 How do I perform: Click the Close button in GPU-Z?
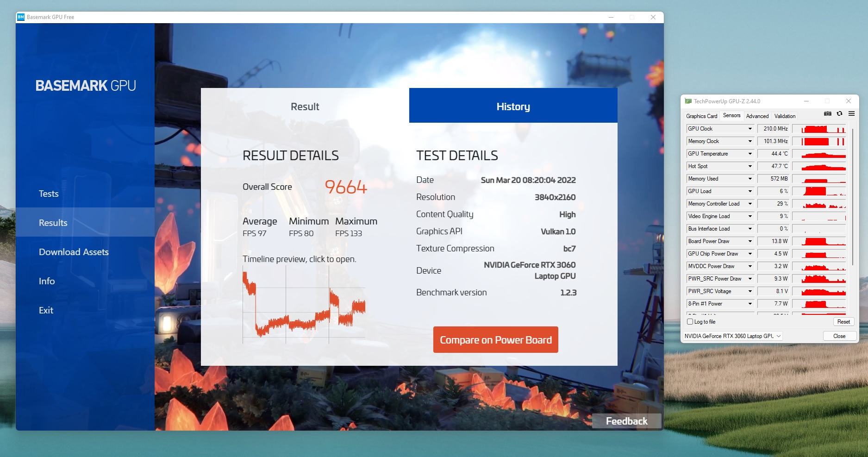839,336
